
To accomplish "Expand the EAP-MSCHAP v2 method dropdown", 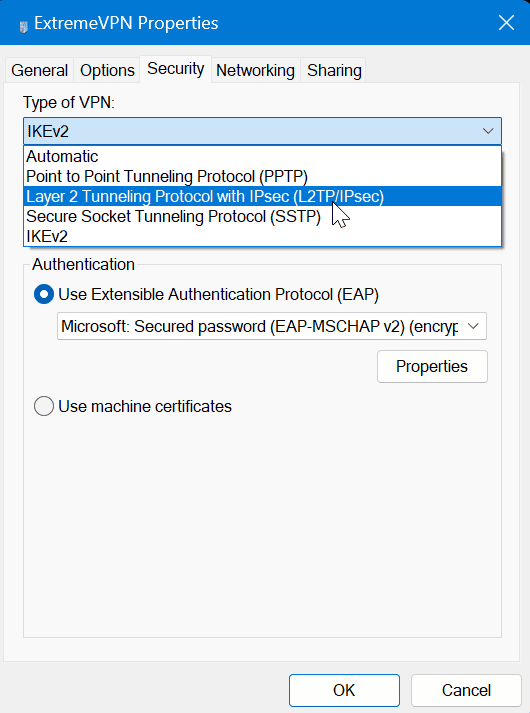I will click(x=272, y=326).
